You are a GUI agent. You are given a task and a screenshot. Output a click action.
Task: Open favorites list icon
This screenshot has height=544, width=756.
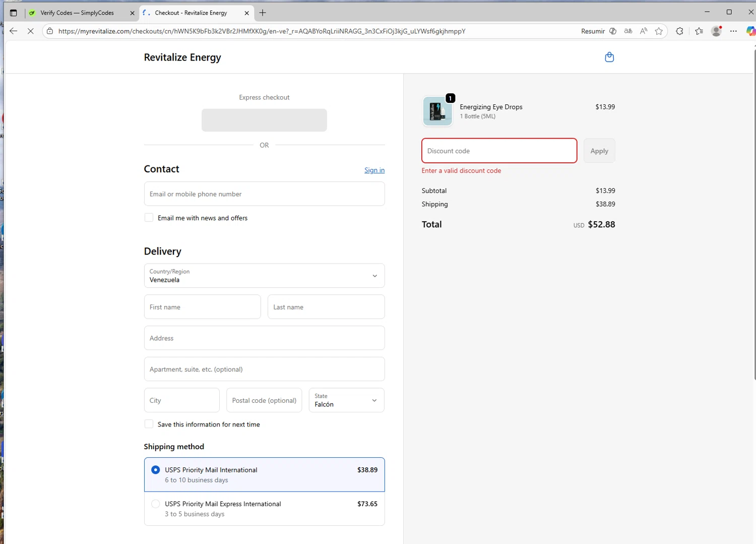pyautogui.click(x=699, y=31)
